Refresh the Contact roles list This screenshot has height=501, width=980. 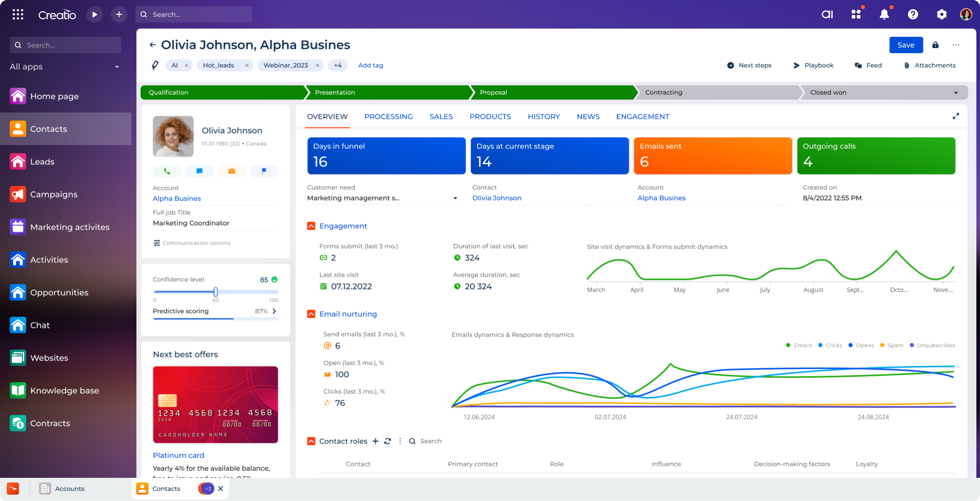388,441
